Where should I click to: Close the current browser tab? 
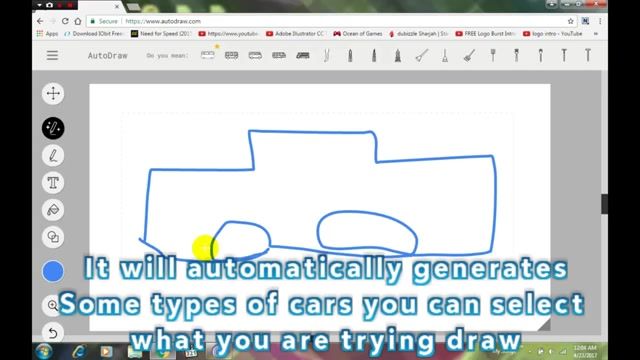point(117,7)
